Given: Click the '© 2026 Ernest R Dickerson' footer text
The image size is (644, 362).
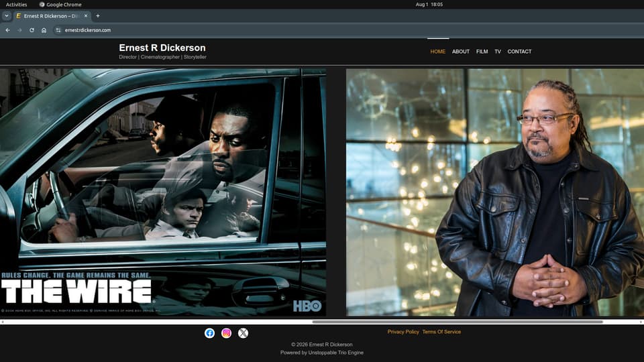Looking at the screenshot, I should (x=322, y=345).
